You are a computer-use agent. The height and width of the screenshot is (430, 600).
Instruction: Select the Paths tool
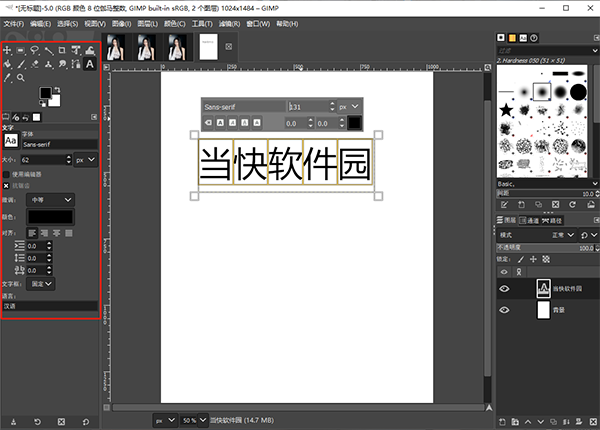tap(76, 64)
